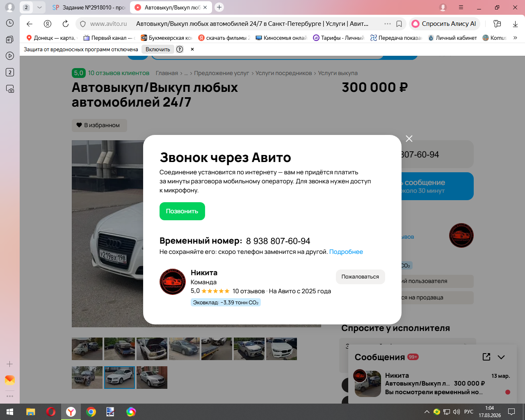
Task: Launch Opera from the taskbar
Action: pos(51,412)
